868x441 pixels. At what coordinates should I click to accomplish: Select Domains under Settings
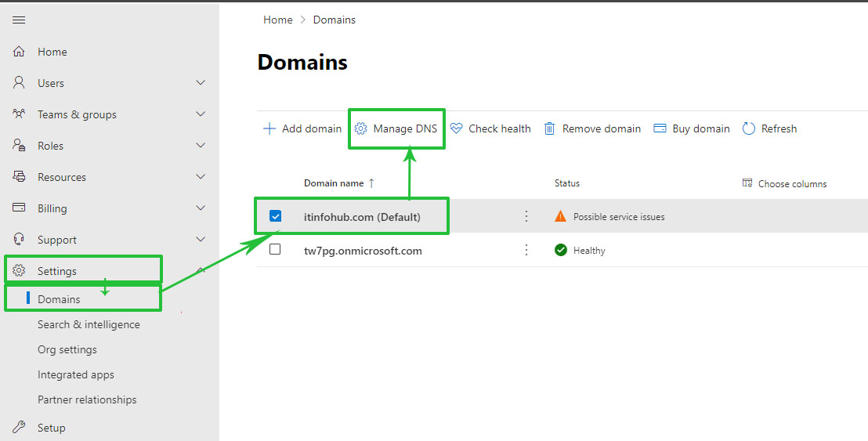[x=59, y=298]
